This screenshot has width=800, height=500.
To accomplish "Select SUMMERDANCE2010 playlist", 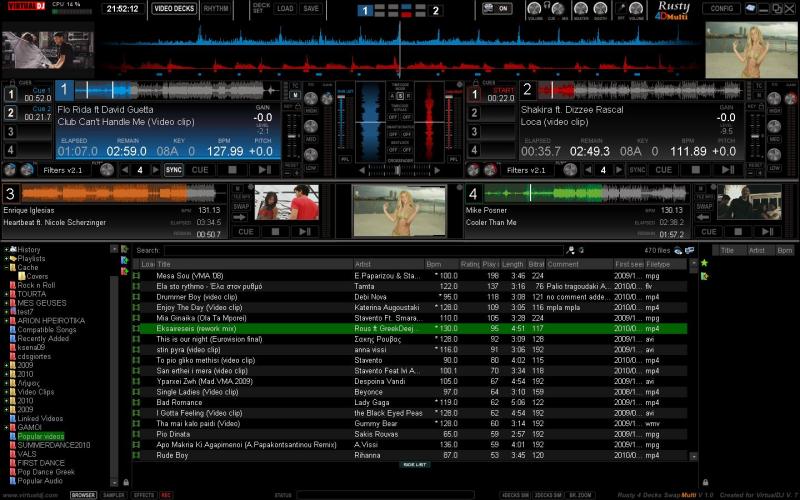I will [x=54, y=445].
